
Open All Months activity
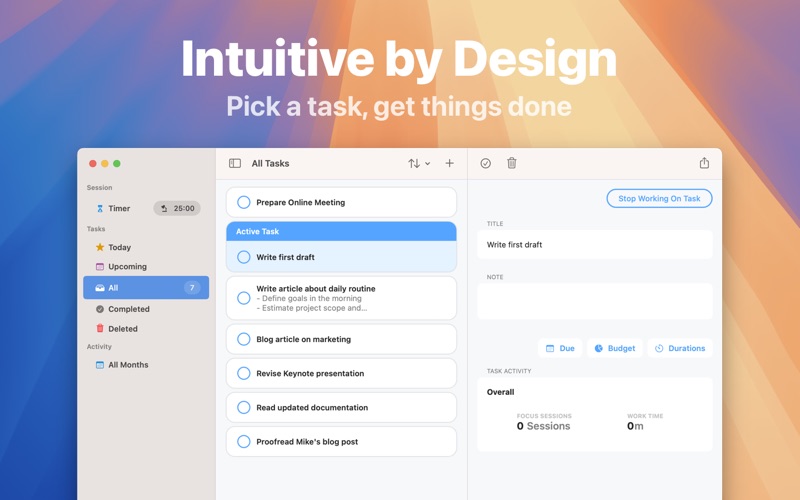tap(128, 365)
